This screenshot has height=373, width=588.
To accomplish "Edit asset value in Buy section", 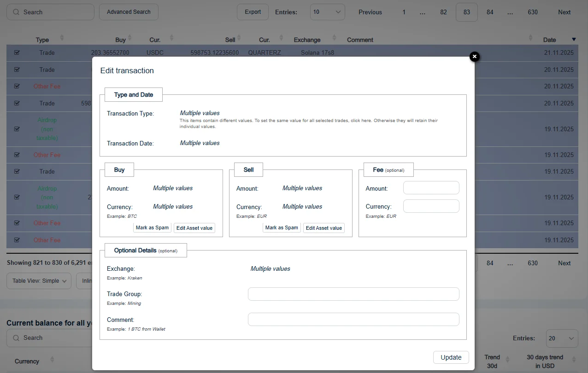I will (194, 228).
